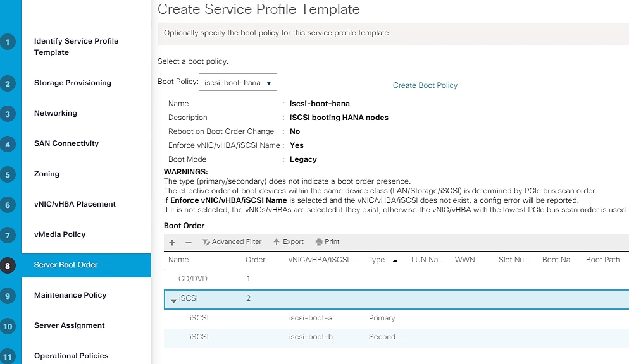Image resolution: width=629 pixels, height=364 pixels.
Task: Open the Boot Policy dropdown
Action: (238, 83)
